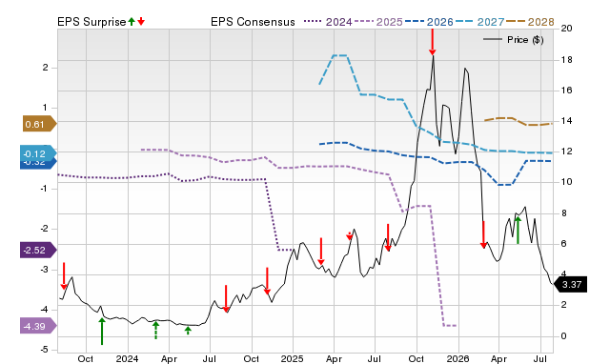Toggle the 2027 EPS consensus legend entry
610x364 pixels.
pos(479,22)
